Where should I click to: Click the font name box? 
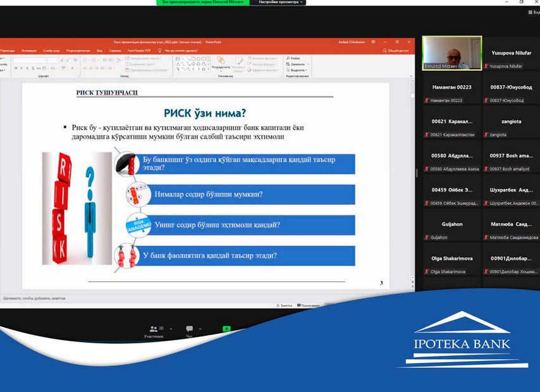pyautogui.click(x=30, y=60)
